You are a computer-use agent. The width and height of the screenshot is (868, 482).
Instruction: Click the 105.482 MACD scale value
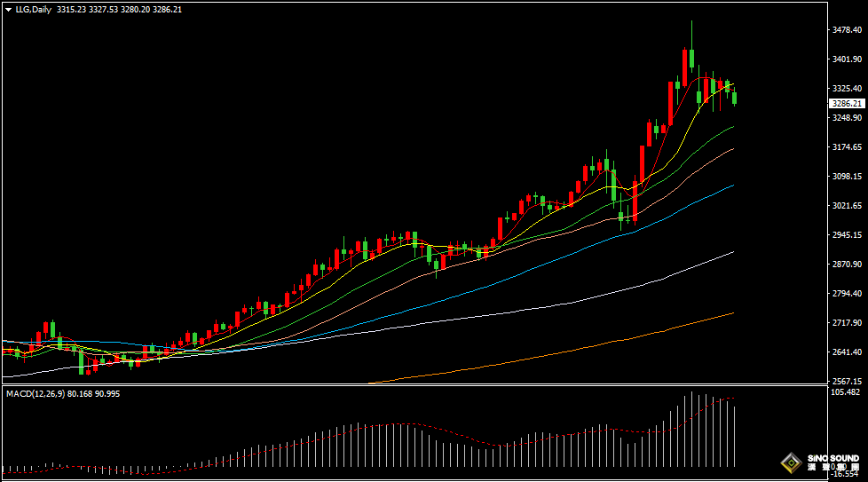click(x=847, y=391)
